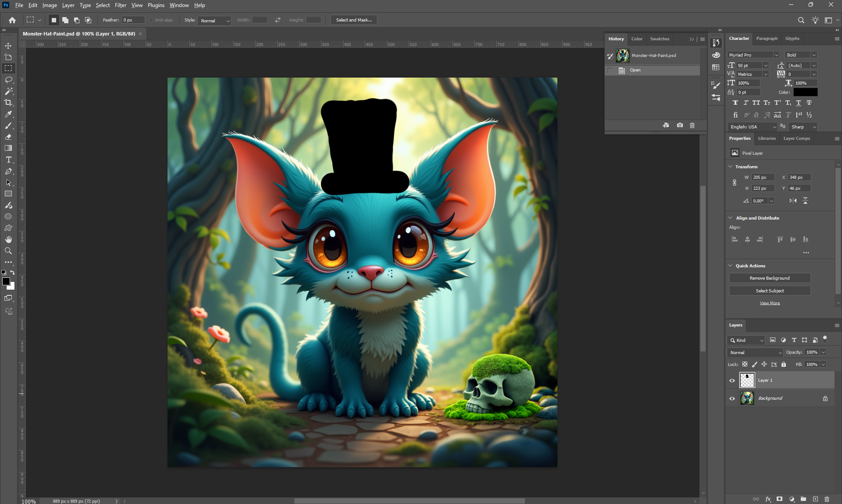Image resolution: width=842 pixels, height=504 pixels.
Task: Open the Style dropdown set to Normal
Action: (x=215, y=20)
